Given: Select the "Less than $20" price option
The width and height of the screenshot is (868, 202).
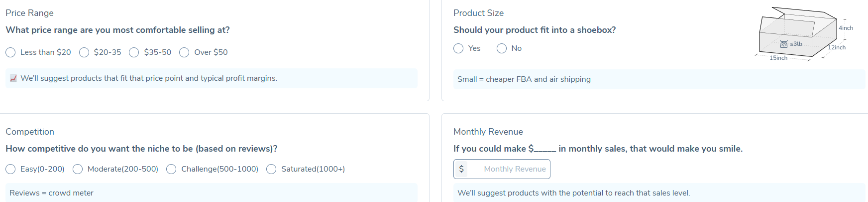Looking at the screenshot, I should click(10, 52).
